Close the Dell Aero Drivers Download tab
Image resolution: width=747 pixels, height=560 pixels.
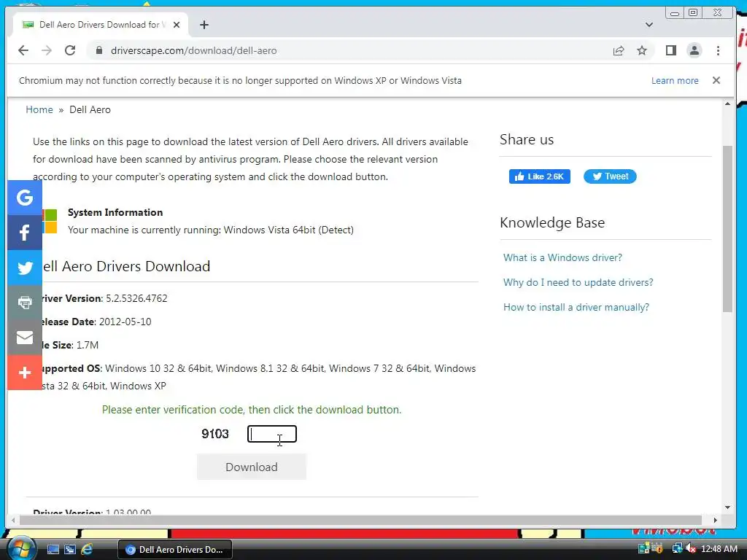click(177, 25)
